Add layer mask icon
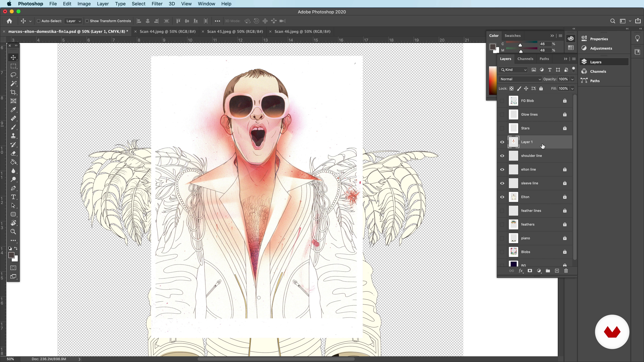 530,271
